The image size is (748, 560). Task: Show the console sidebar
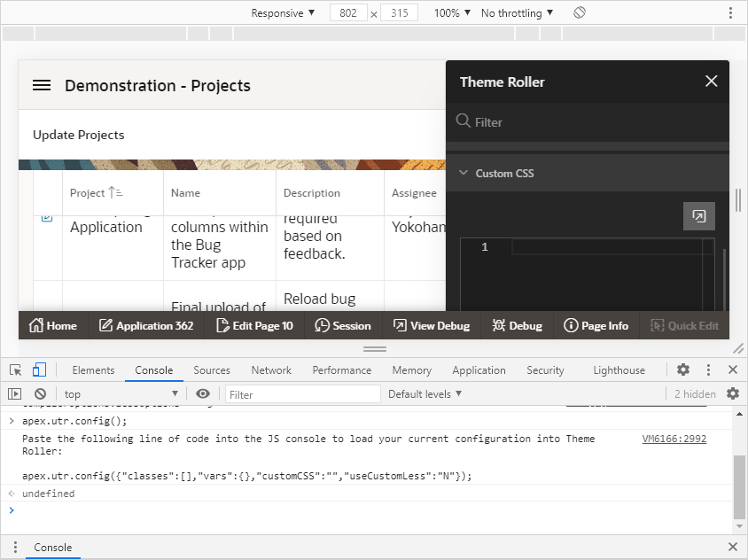[15, 394]
